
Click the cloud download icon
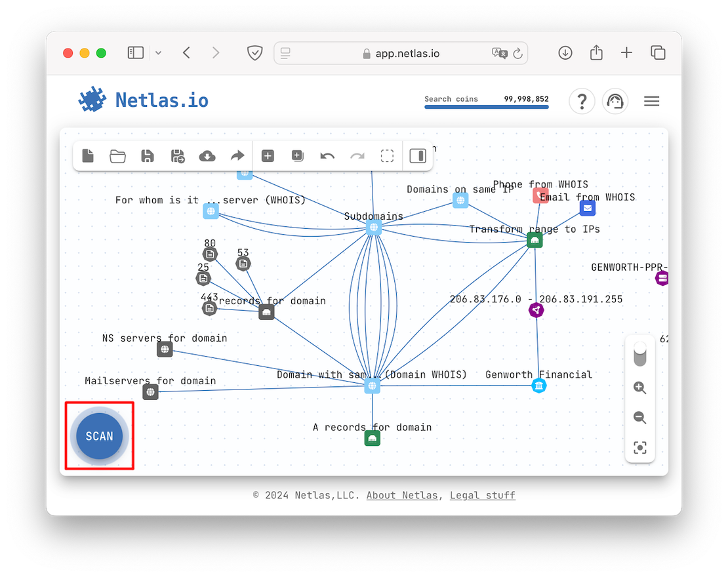pos(207,155)
